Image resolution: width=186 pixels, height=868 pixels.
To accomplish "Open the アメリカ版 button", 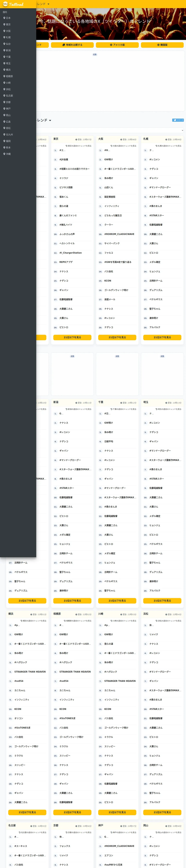I will (117, 45).
